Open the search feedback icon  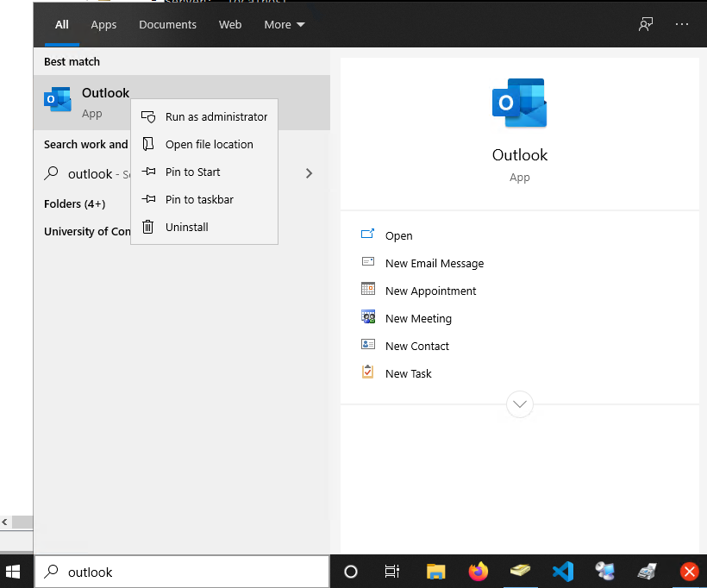(x=646, y=24)
